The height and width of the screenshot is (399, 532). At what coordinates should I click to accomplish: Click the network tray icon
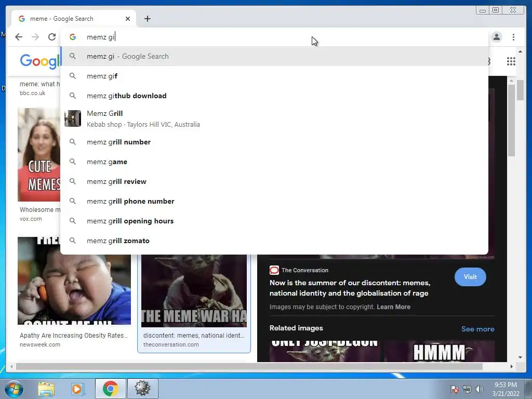467,390
